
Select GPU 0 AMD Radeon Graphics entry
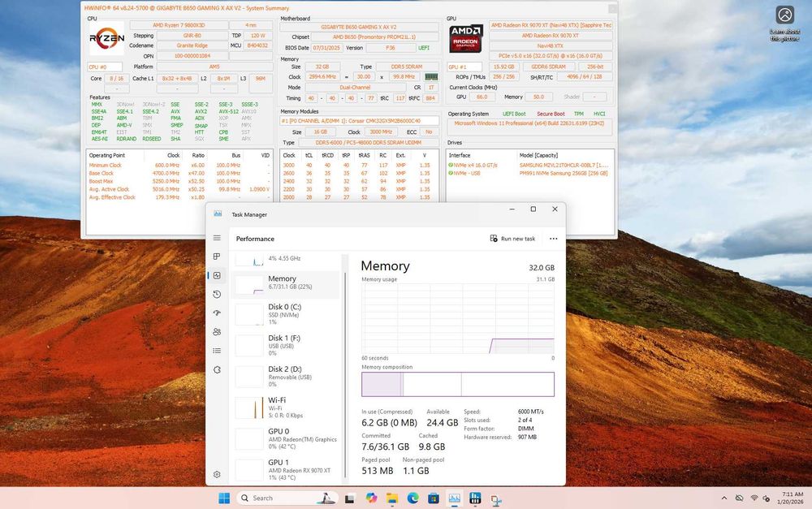(x=285, y=438)
